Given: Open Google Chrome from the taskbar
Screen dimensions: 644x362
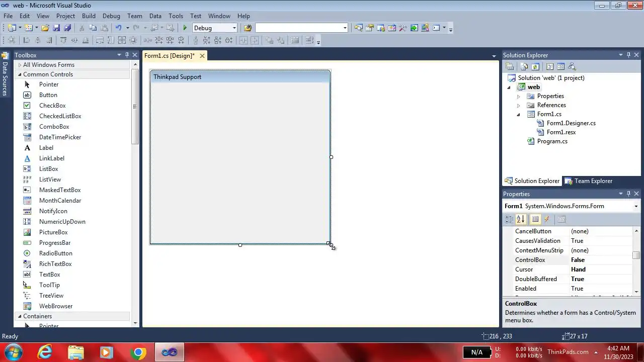Looking at the screenshot, I should point(138,352).
